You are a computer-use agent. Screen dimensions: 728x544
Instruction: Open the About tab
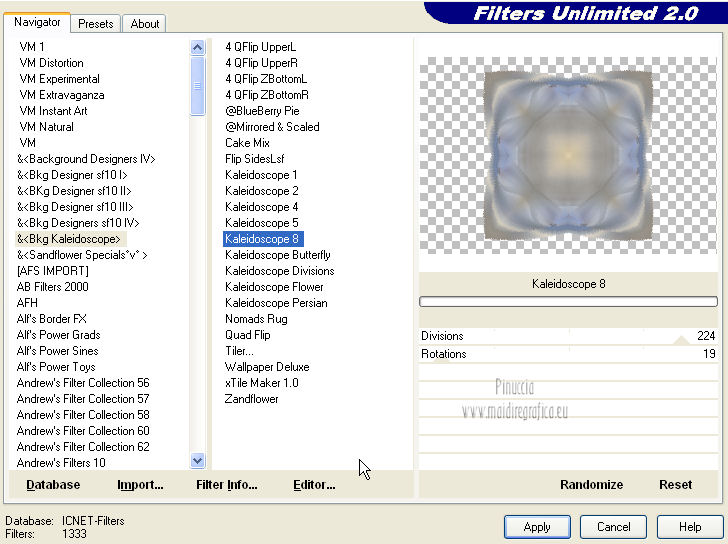[x=144, y=24]
